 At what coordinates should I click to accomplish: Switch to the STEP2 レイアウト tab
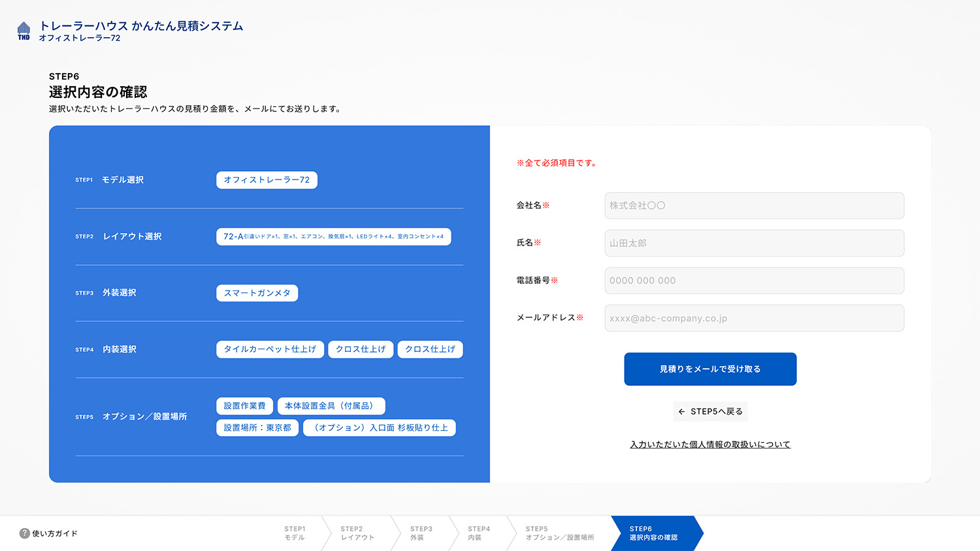point(357,533)
